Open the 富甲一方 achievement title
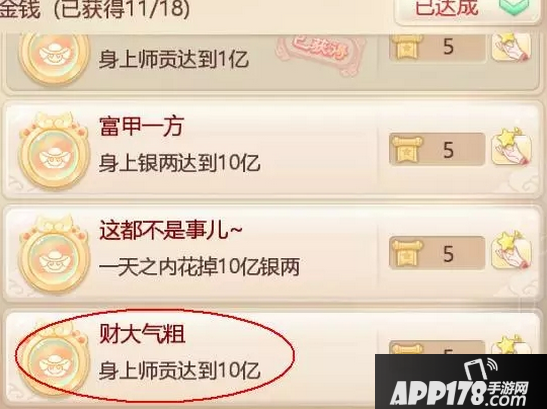This screenshot has height=409, width=547. click(141, 126)
